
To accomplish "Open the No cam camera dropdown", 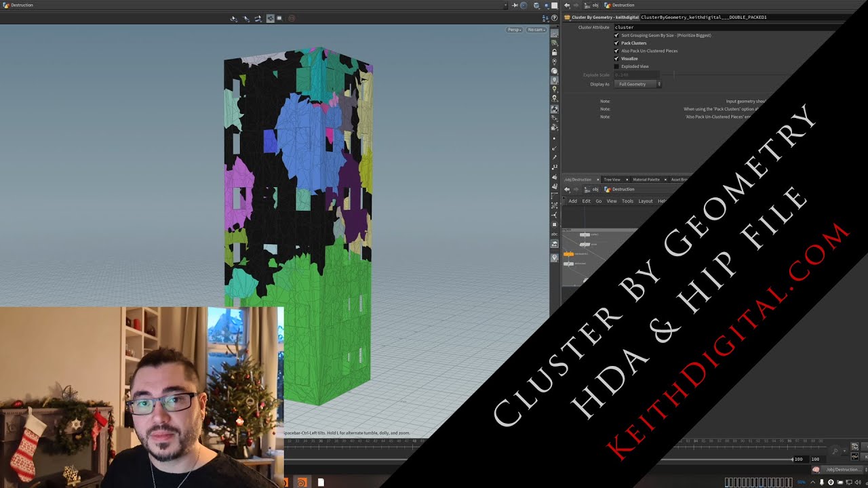I will coord(536,30).
